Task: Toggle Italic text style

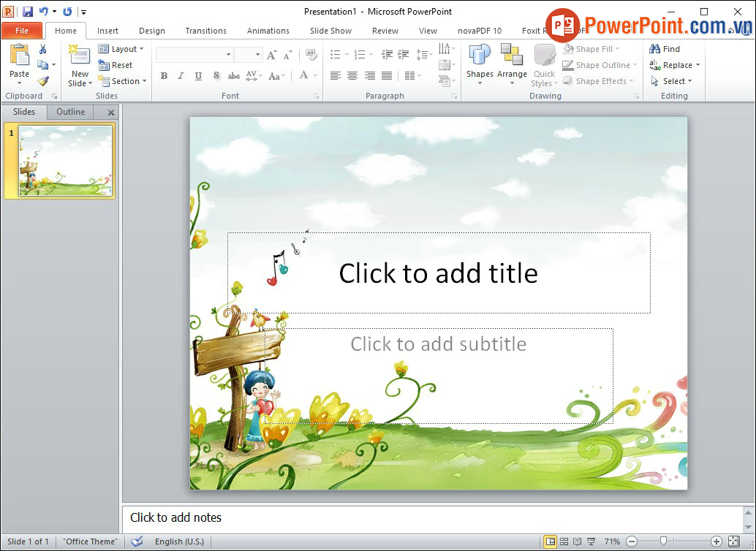Action: (181, 76)
